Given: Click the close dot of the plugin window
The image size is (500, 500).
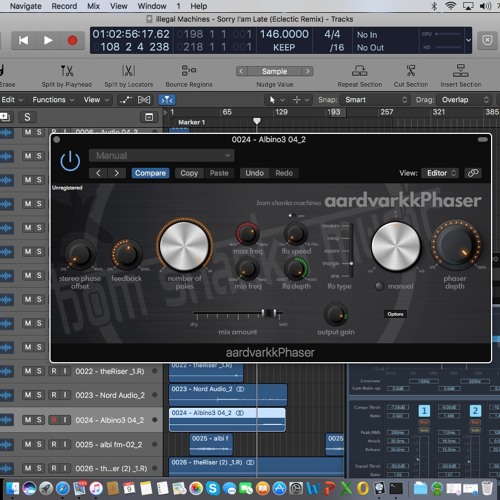Looking at the screenshot, I should [x=57, y=140].
